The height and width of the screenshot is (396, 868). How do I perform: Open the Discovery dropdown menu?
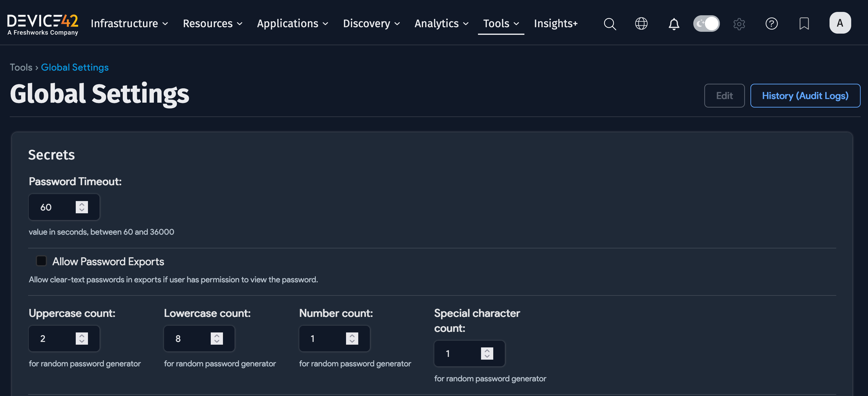tap(371, 24)
